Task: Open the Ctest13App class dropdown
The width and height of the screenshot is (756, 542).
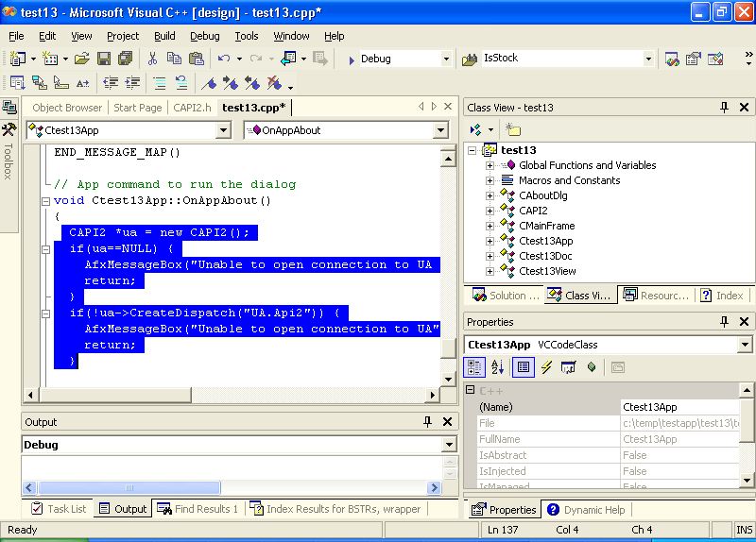Action: click(223, 130)
